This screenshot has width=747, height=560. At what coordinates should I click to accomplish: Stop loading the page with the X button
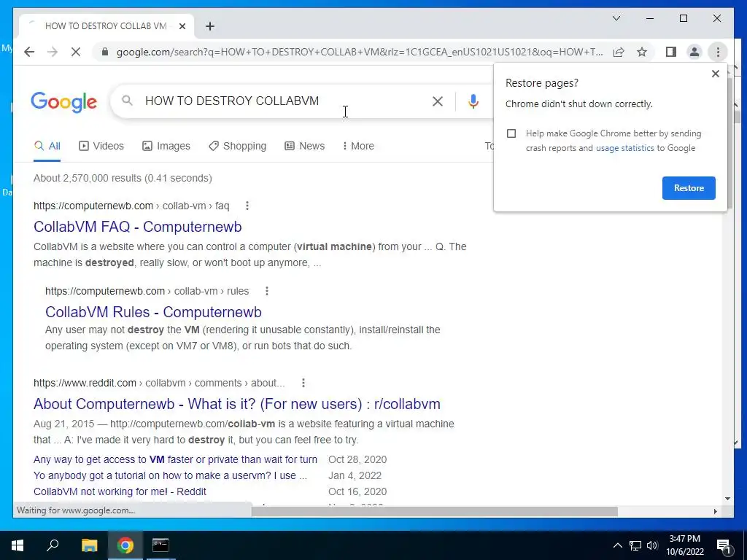point(76,52)
